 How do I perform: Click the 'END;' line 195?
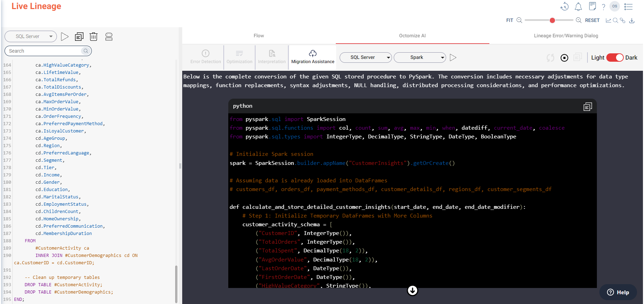(19, 299)
